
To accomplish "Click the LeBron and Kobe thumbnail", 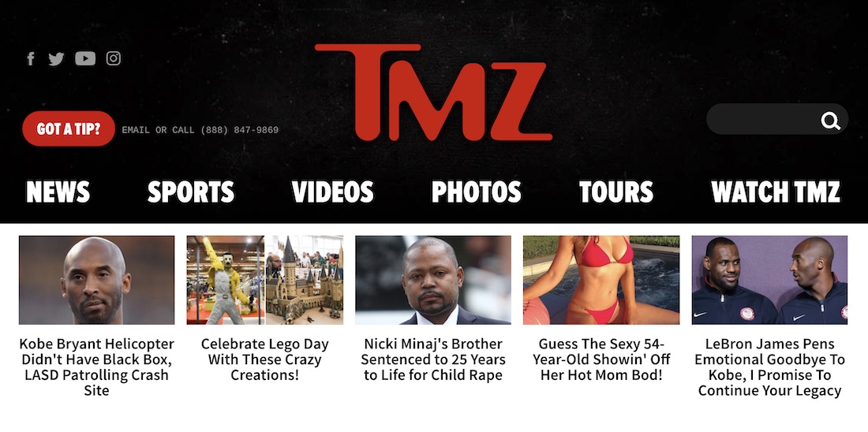I will 769,280.
